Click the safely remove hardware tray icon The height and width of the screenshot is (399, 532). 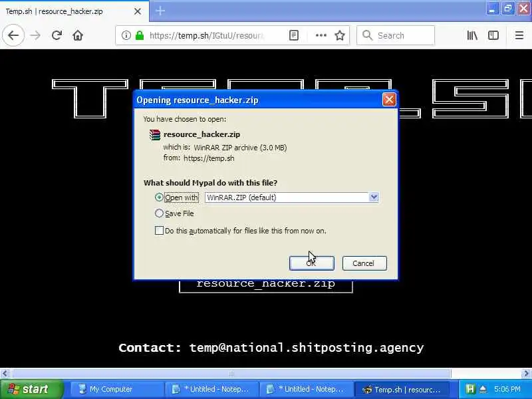click(483, 389)
